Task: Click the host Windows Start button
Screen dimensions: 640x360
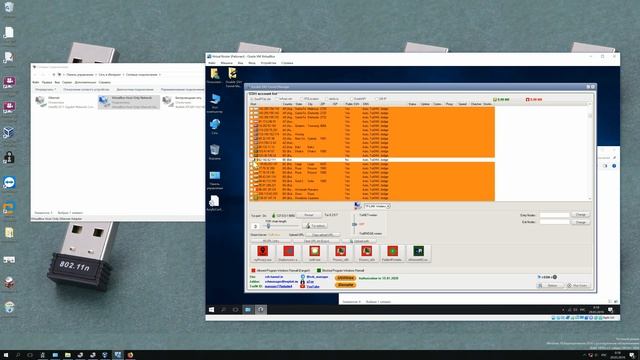Action: pyautogui.click(x=6, y=355)
